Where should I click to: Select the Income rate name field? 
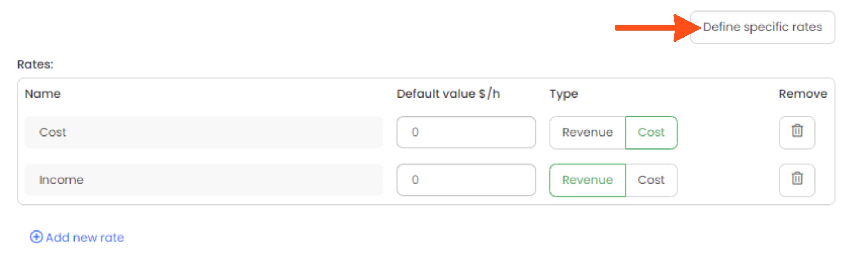click(203, 180)
